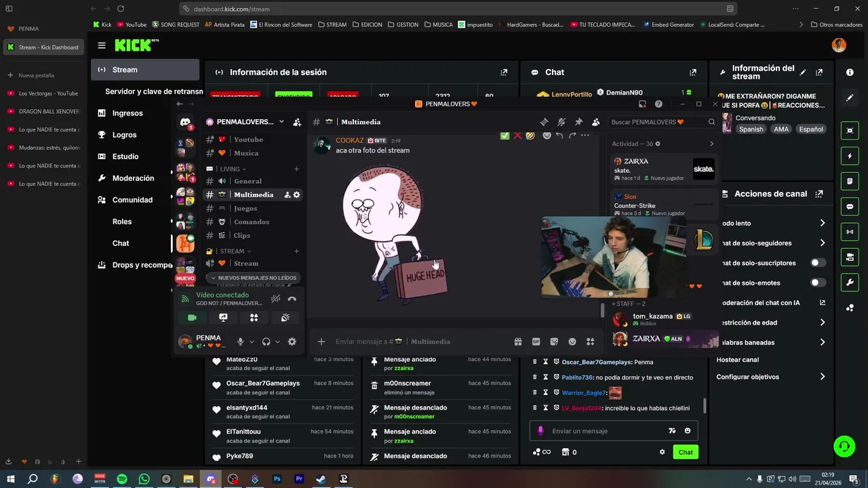Toggle Discord camera on or off
This screenshot has height=488, width=868.
192,317
